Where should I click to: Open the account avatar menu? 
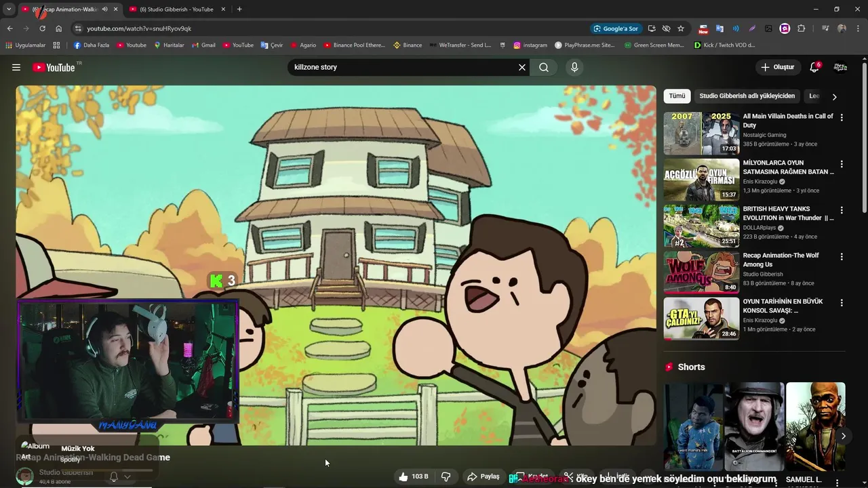pos(840,67)
